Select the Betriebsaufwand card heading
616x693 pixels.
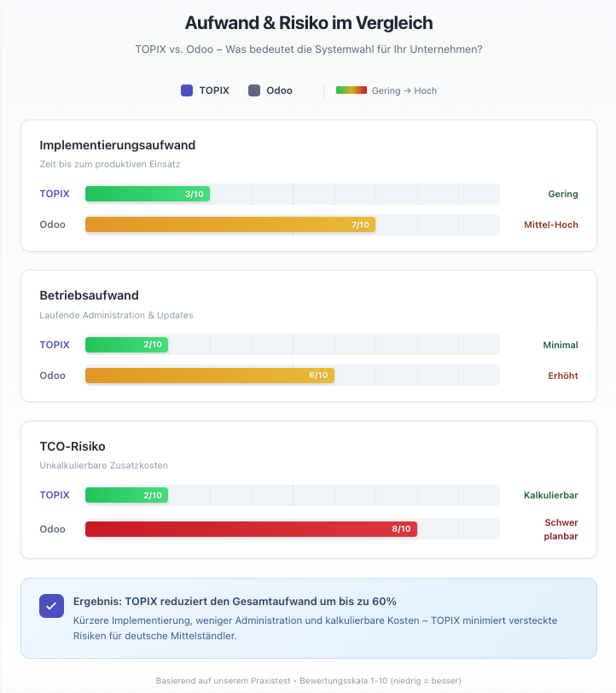pyautogui.click(x=89, y=295)
